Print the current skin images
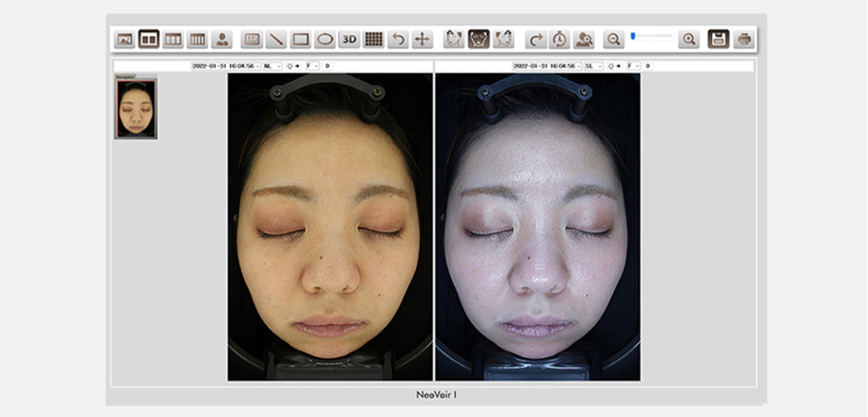Image resolution: width=868 pixels, height=417 pixels. tap(744, 39)
